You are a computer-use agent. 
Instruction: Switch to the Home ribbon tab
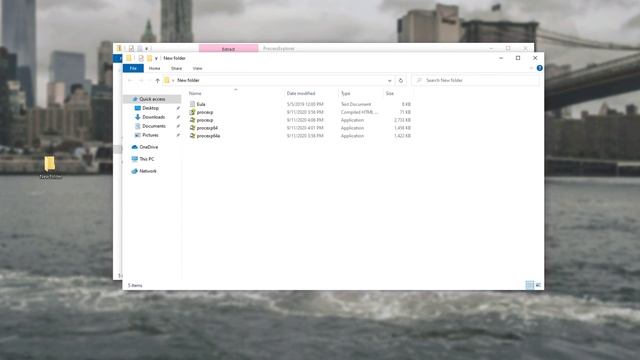pyautogui.click(x=154, y=68)
